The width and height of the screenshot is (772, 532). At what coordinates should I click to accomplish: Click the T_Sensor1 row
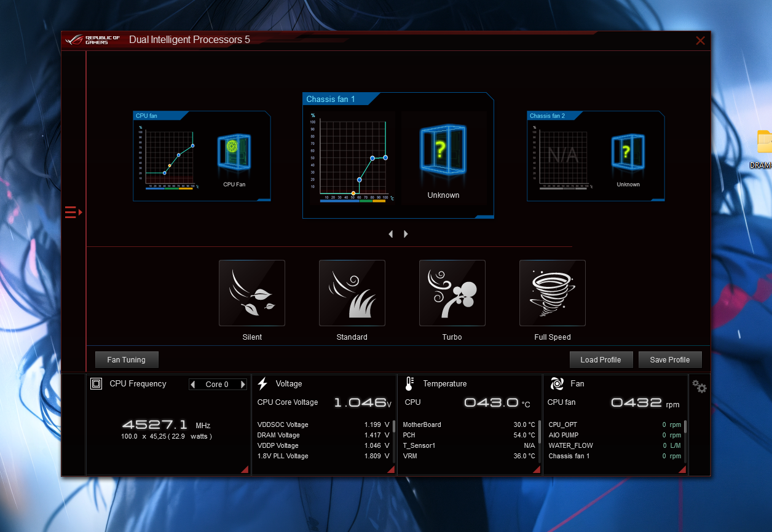click(469, 446)
